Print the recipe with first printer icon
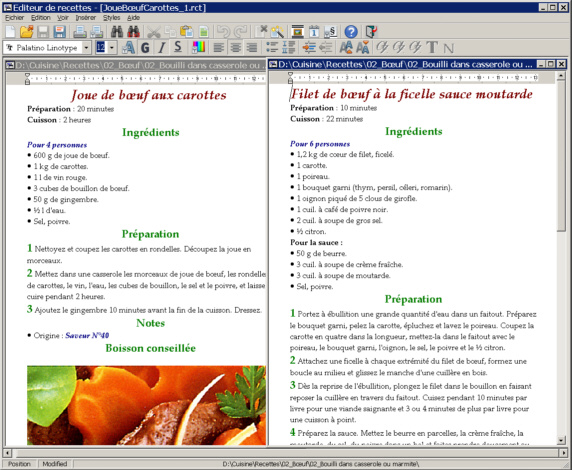The image size is (572, 470). tap(80, 32)
